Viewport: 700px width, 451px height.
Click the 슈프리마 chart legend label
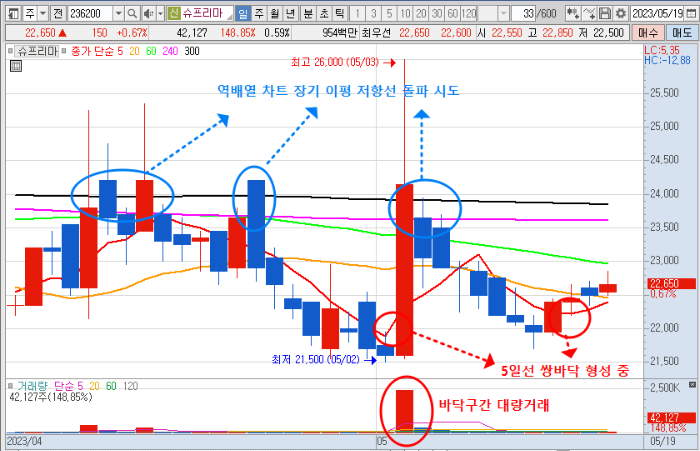point(38,51)
